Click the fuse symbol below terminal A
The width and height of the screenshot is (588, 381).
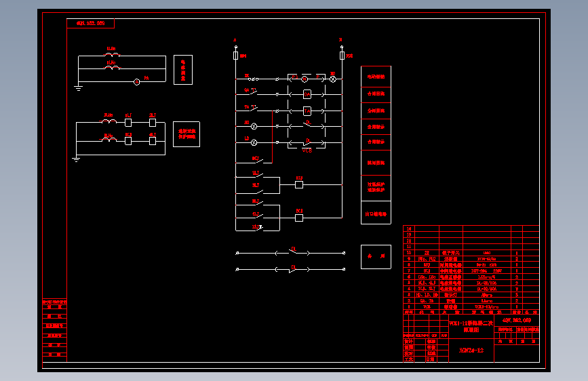(235, 56)
